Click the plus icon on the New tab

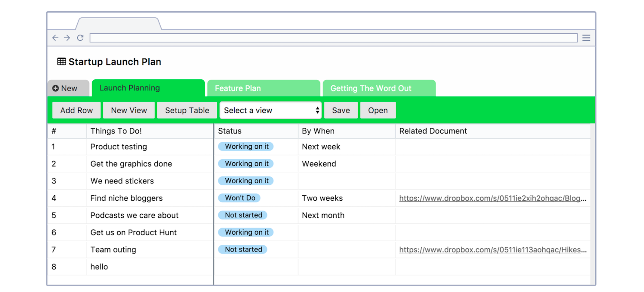coord(56,88)
